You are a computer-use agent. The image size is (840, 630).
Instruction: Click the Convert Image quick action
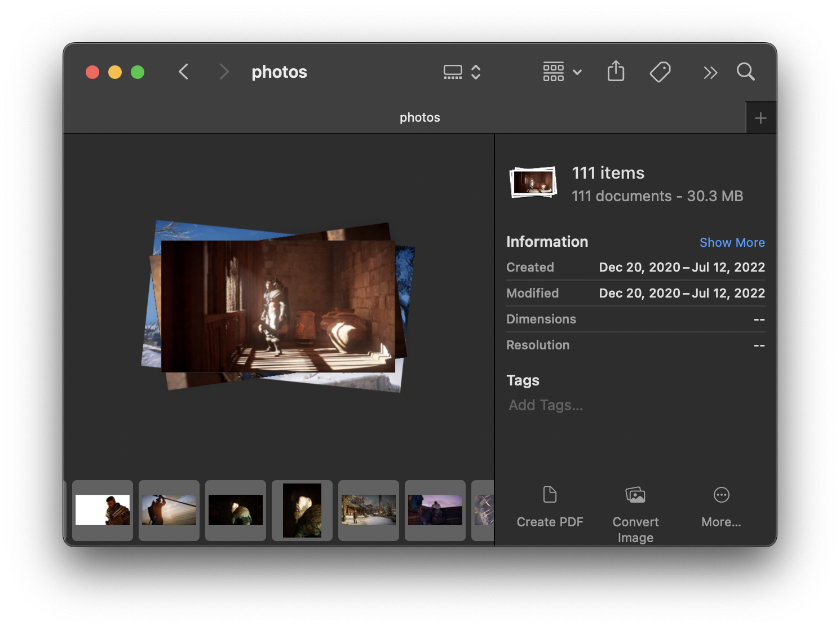coord(635,495)
